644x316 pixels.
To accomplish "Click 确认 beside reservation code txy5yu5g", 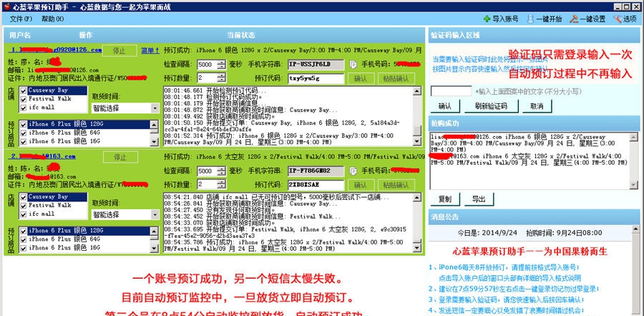I will click(x=361, y=79).
